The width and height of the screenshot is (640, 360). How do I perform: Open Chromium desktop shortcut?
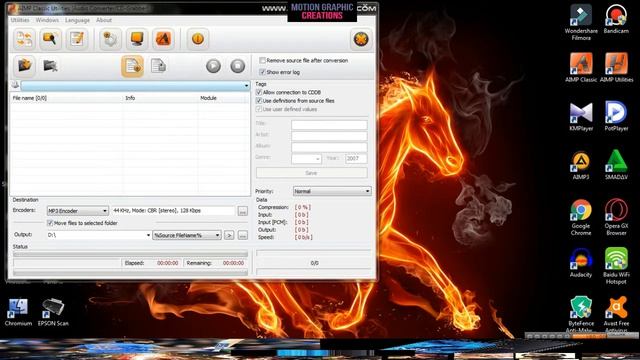pyautogui.click(x=18, y=312)
